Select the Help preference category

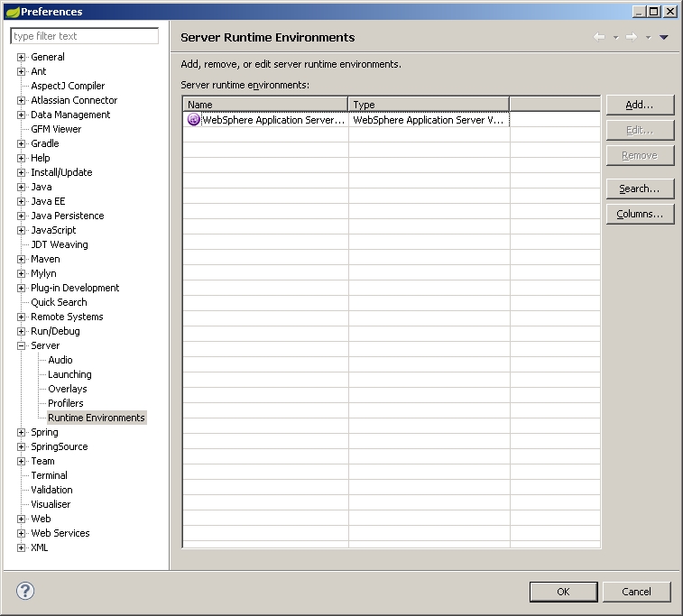[41, 158]
